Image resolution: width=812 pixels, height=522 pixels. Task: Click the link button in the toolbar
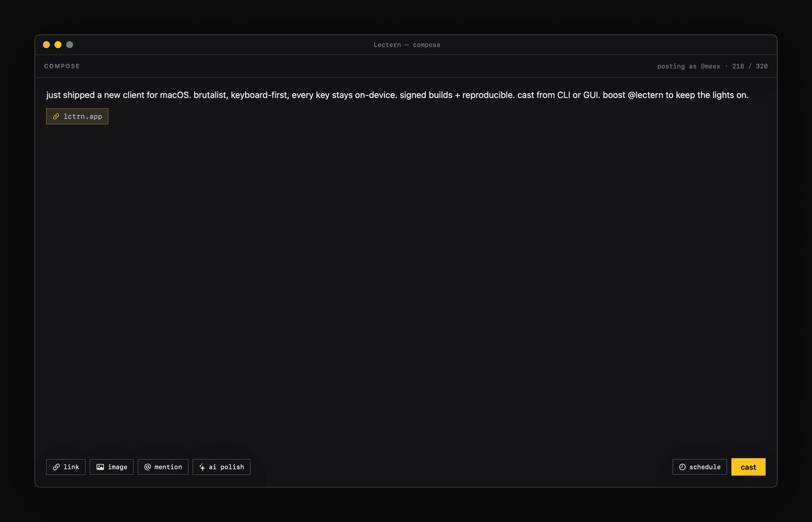pyautogui.click(x=66, y=467)
